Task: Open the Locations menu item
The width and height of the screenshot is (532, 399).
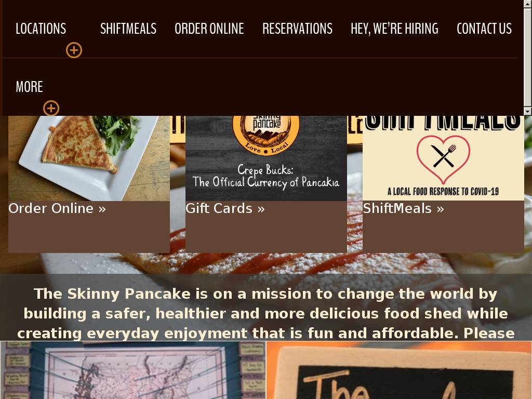Action: (41, 29)
